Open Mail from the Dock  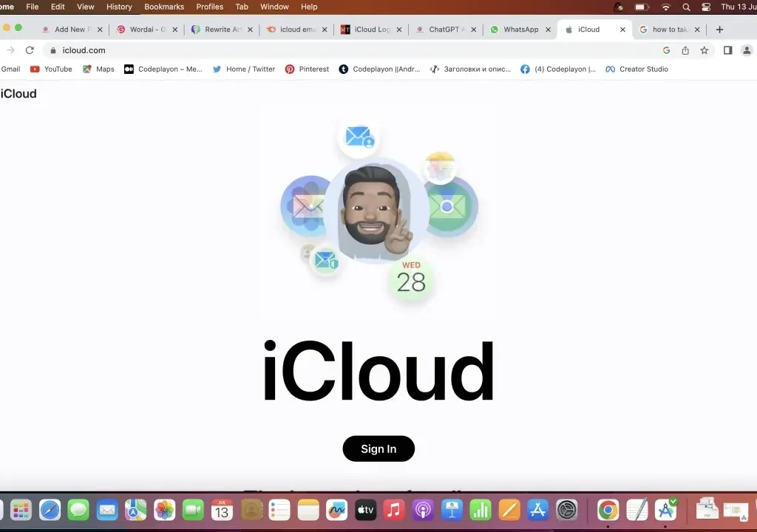coord(107,510)
